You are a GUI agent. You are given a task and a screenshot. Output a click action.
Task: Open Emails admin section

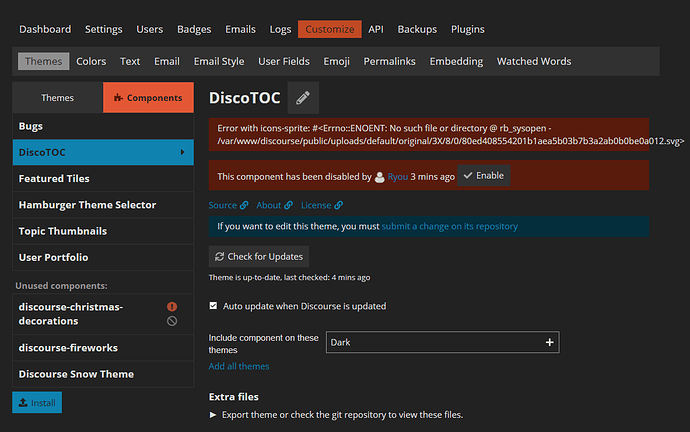pyautogui.click(x=240, y=29)
